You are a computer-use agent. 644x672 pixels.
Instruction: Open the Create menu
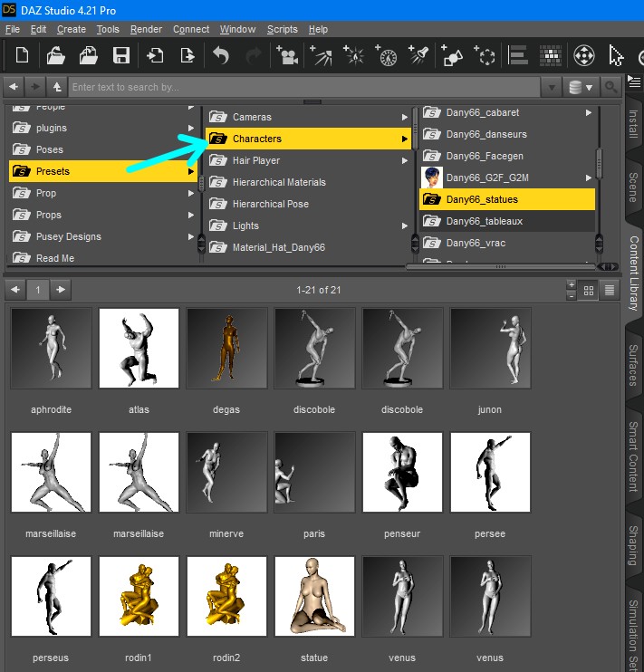coord(72,29)
